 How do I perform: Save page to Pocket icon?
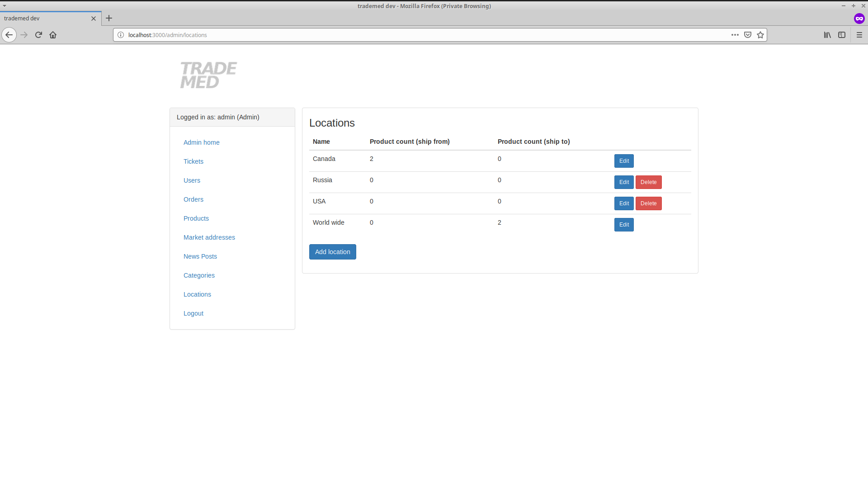(x=748, y=35)
